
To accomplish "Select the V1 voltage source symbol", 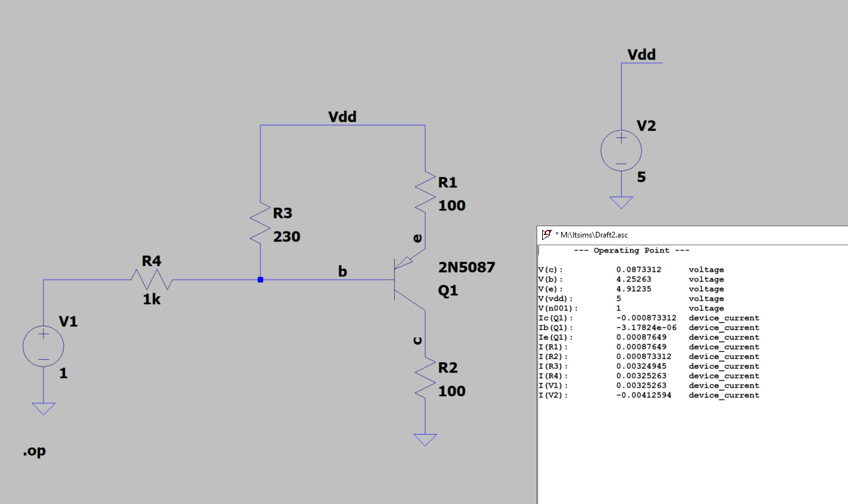I will (x=43, y=347).
